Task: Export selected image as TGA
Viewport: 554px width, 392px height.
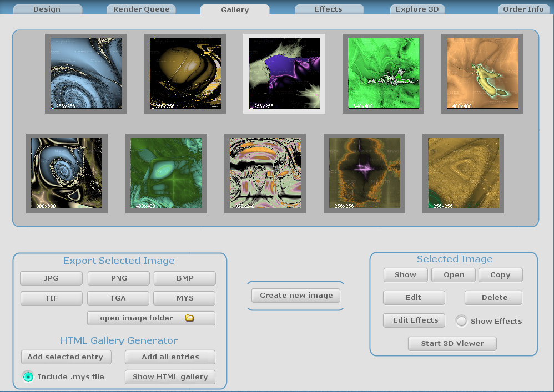Action: tap(118, 298)
